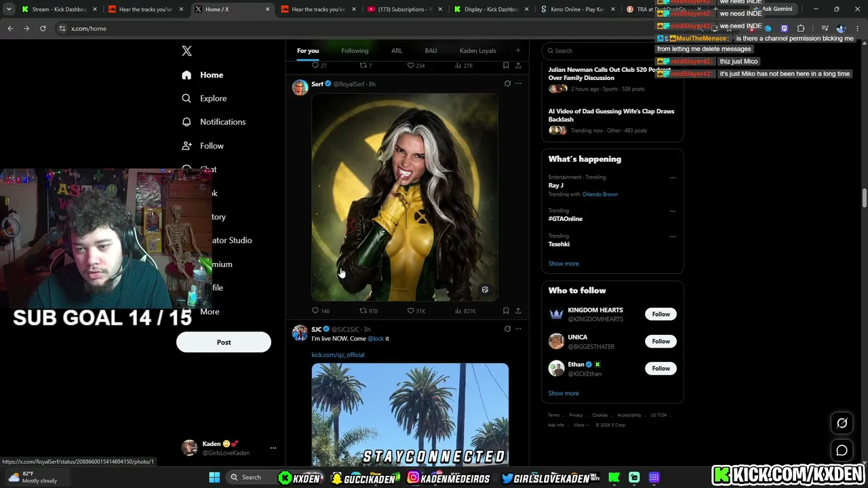868x488 pixels.
Task: Open Serf's Rogue cosplay image
Action: coord(405,197)
